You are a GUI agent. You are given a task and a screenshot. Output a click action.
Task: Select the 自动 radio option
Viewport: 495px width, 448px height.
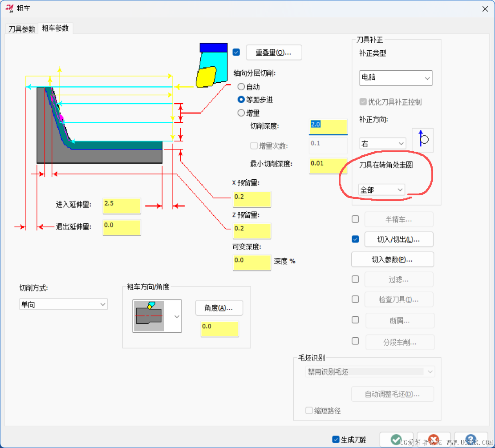point(241,87)
